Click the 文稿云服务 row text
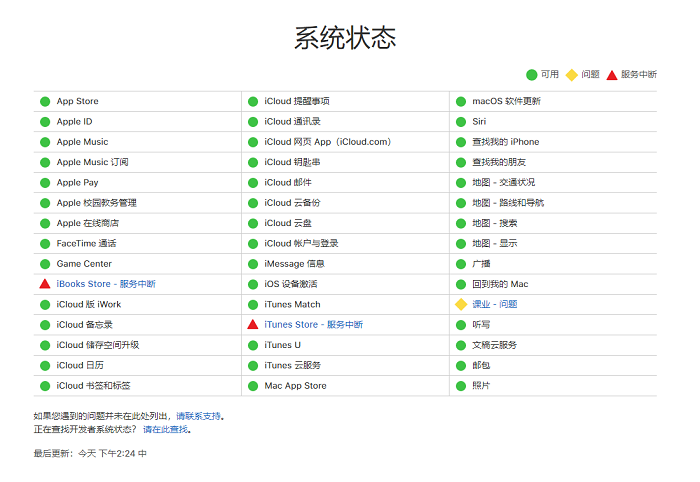 (495, 345)
